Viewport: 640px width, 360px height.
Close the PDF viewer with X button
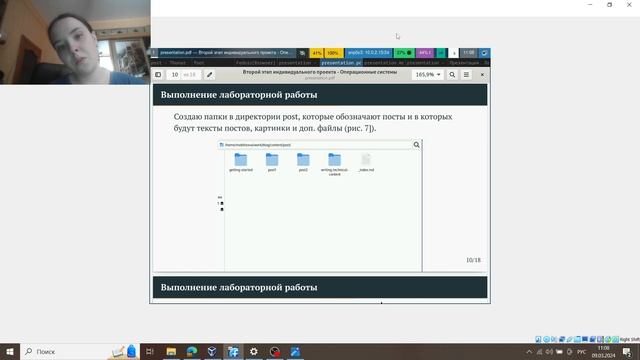pyautogui.click(x=482, y=75)
